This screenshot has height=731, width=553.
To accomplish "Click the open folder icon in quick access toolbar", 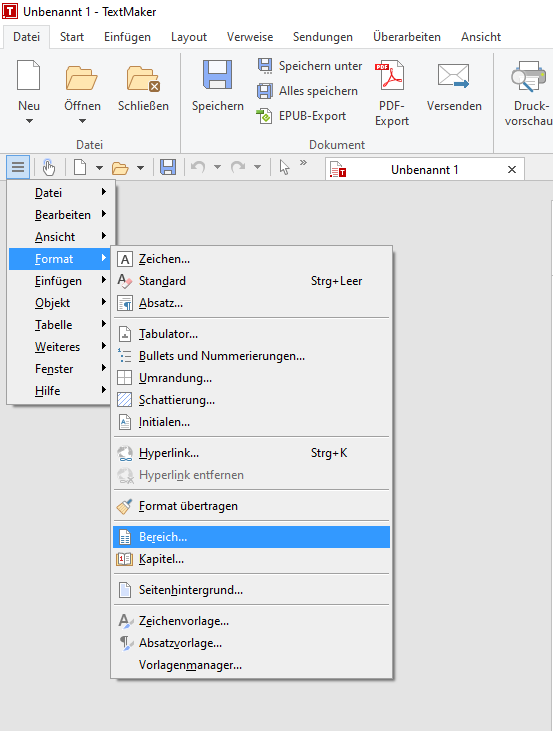I will pos(120,167).
